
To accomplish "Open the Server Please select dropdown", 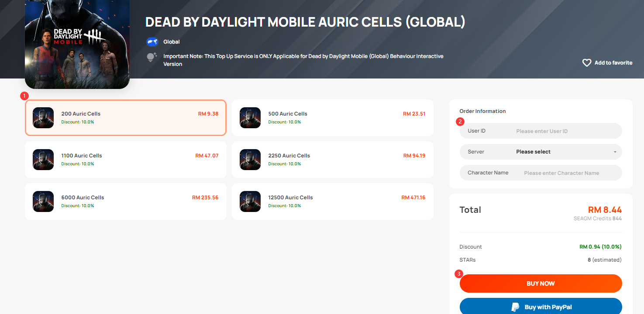I will [541, 152].
